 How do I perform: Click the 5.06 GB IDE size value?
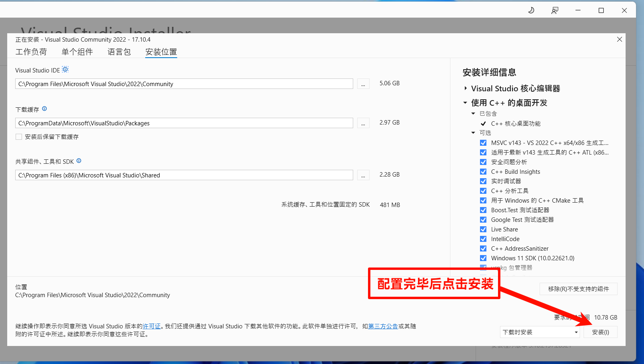click(390, 83)
